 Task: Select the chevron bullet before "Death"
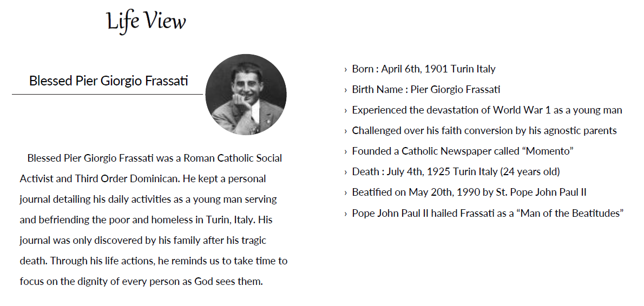[345, 172]
